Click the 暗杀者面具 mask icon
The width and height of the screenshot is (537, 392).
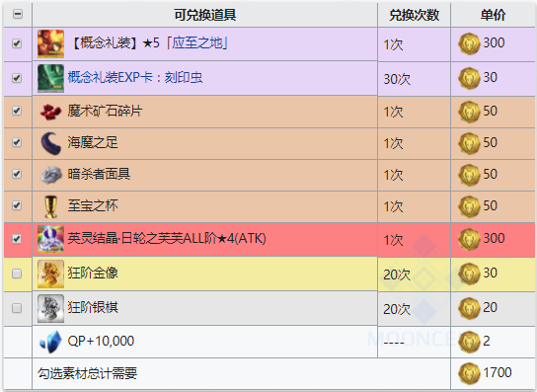50,175
